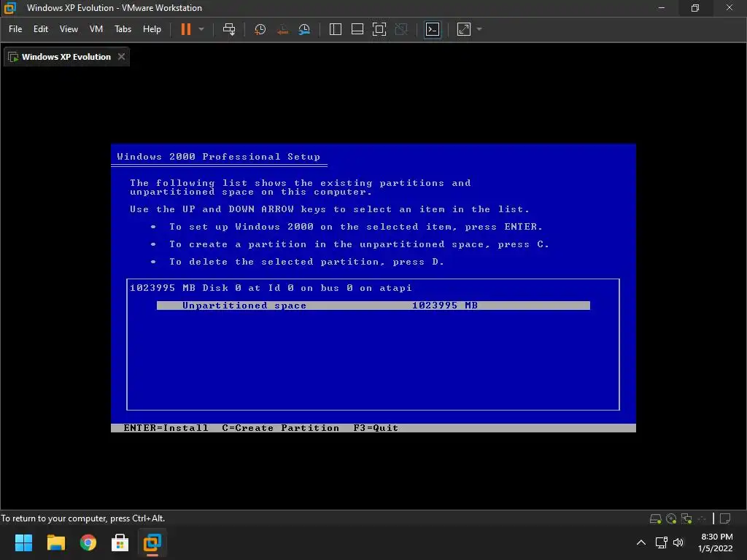Screen dimensions: 747x560
Task: Open the File menu
Action: [x=15, y=29]
